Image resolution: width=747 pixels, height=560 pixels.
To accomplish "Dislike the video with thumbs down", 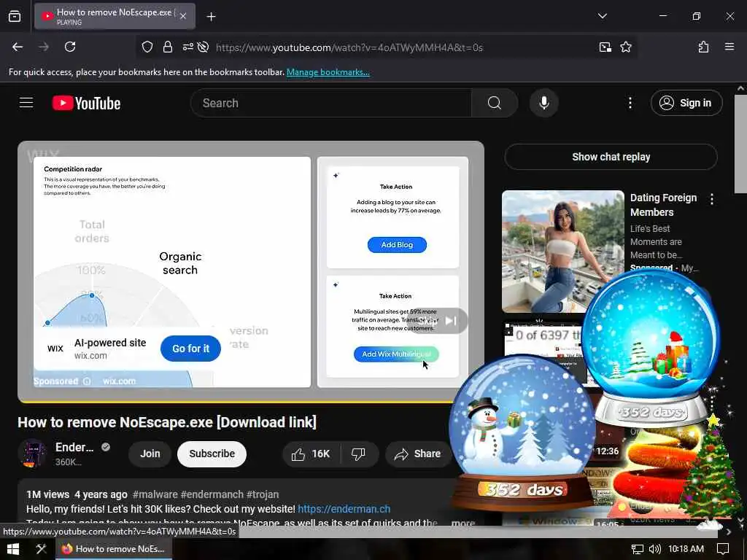I will pyautogui.click(x=359, y=454).
